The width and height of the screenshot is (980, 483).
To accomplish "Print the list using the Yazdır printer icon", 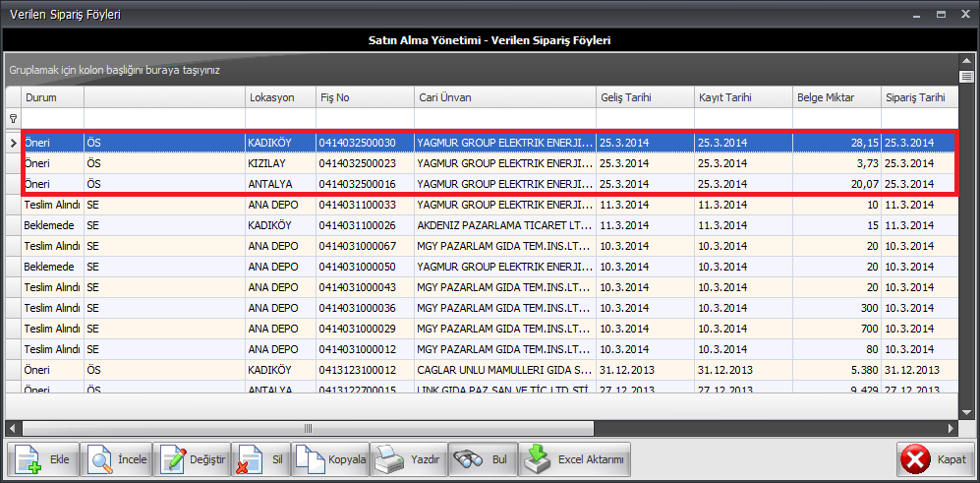I will (390, 459).
